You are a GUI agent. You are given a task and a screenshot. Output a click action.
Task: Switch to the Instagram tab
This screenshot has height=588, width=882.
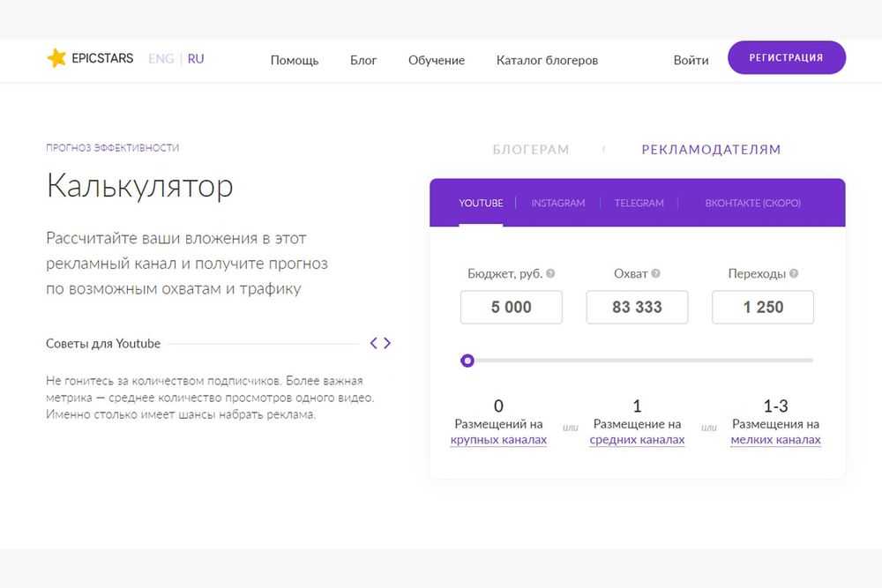557,203
